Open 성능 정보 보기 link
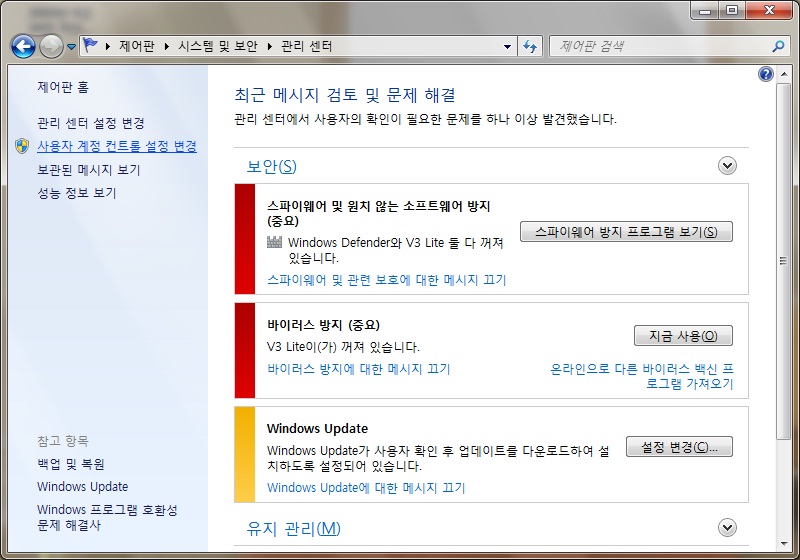 click(x=77, y=193)
